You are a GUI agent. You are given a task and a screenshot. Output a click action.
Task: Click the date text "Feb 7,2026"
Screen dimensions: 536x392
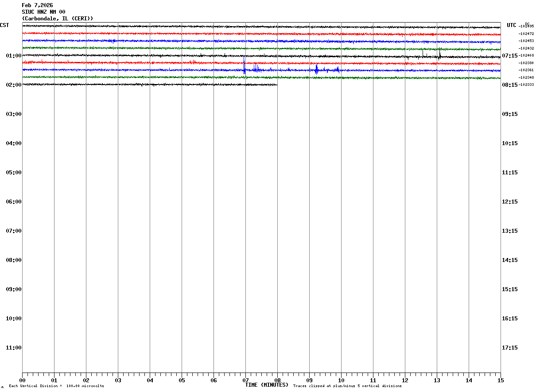click(37, 5)
